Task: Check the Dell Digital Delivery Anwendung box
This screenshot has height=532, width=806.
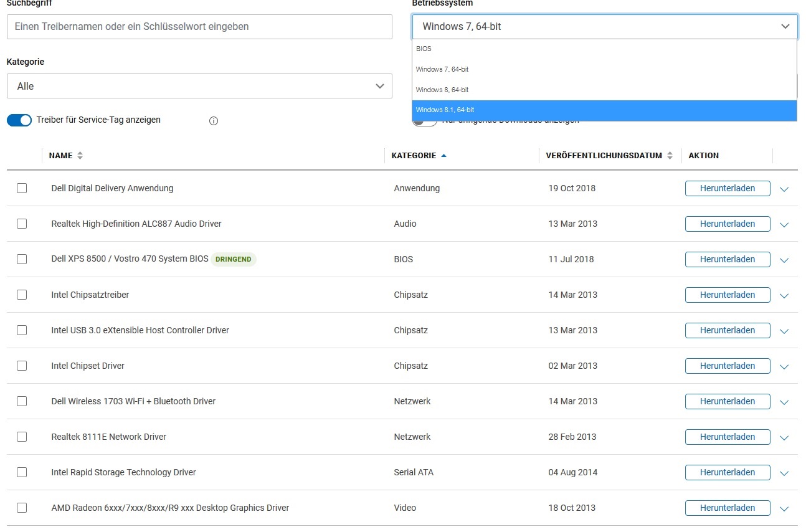Action: (22, 188)
